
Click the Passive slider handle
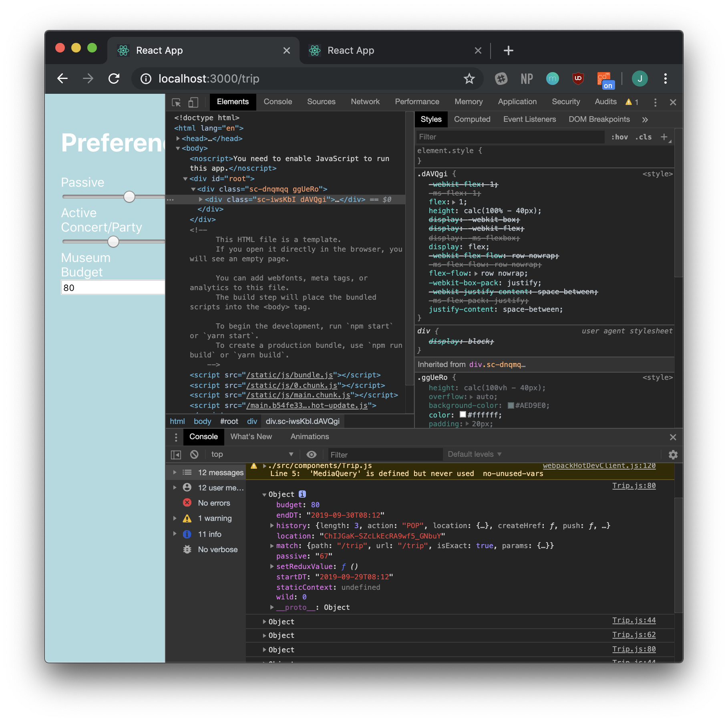[x=129, y=197]
